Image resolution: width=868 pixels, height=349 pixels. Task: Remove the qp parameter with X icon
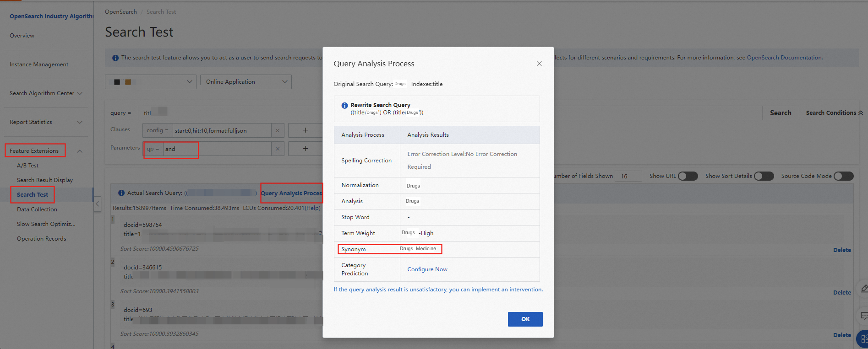click(x=277, y=149)
